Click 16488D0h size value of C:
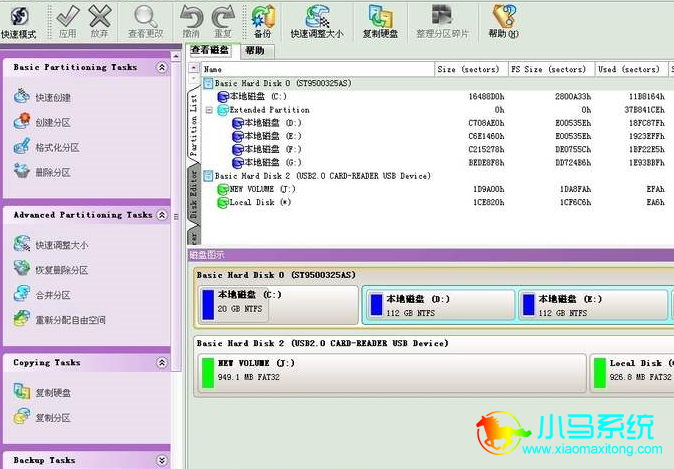The height and width of the screenshot is (469, 674). tap(486, 97)
